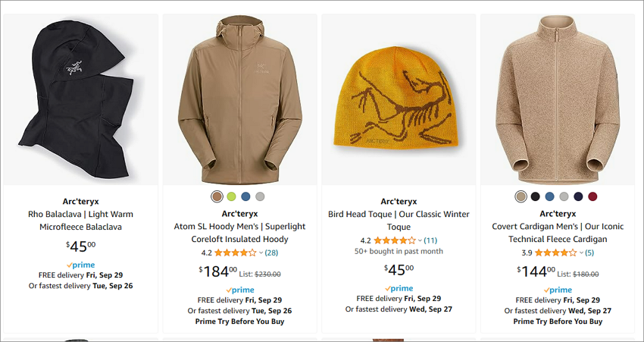Click the star rating icons for Covert Cardigan
Viewport: 644px width, 342px height.
[555, 253]
